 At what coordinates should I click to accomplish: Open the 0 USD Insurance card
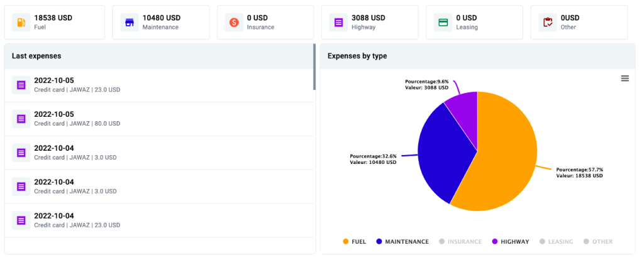265,23
